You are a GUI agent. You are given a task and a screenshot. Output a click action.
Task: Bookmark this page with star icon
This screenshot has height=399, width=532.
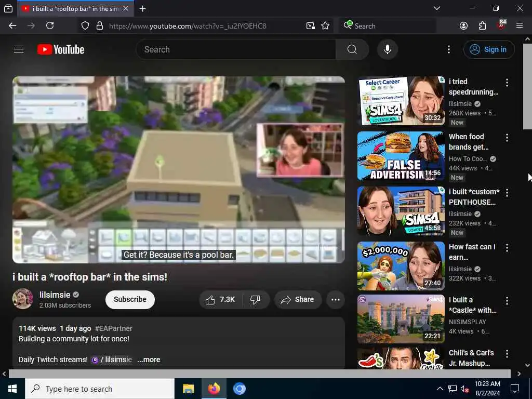(325, 26)
